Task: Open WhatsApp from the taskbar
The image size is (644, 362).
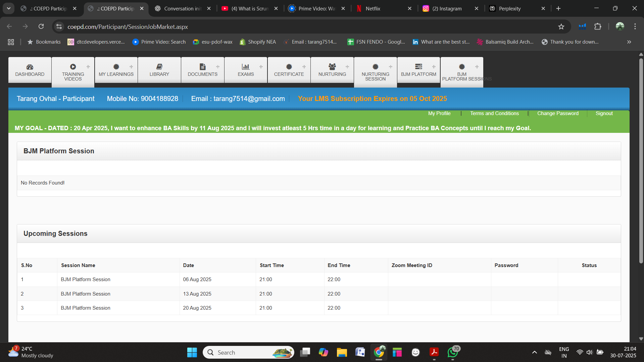Action: pos(453,352)
